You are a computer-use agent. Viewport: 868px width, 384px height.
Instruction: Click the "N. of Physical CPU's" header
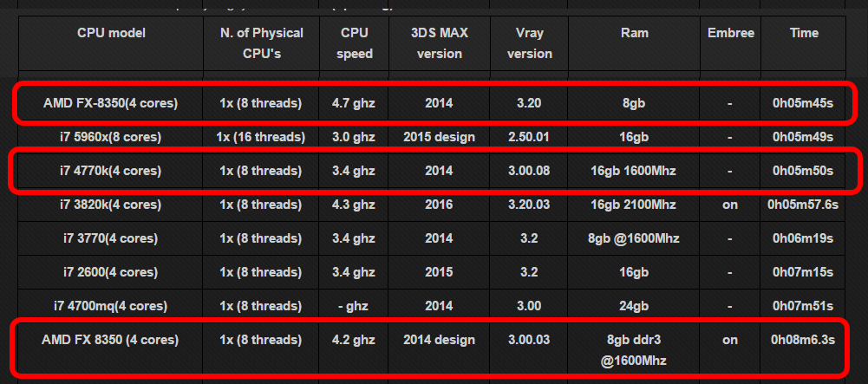(x=261, y=43)
